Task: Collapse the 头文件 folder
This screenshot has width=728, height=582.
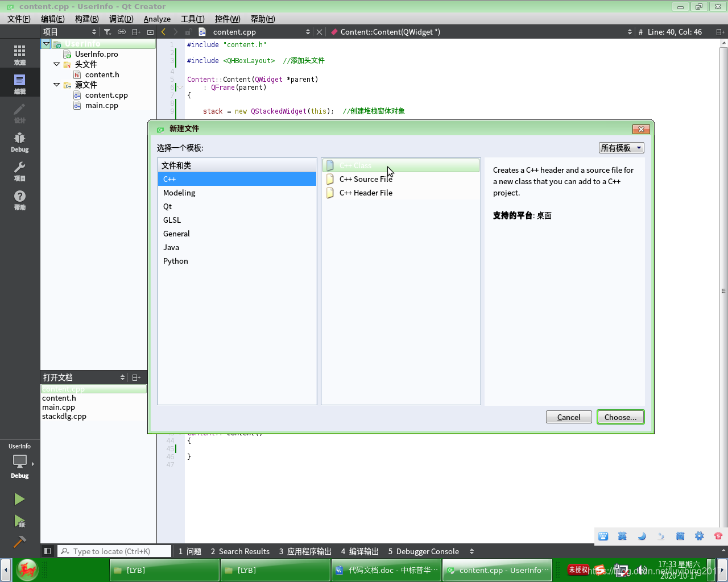Action: (57, 64)
